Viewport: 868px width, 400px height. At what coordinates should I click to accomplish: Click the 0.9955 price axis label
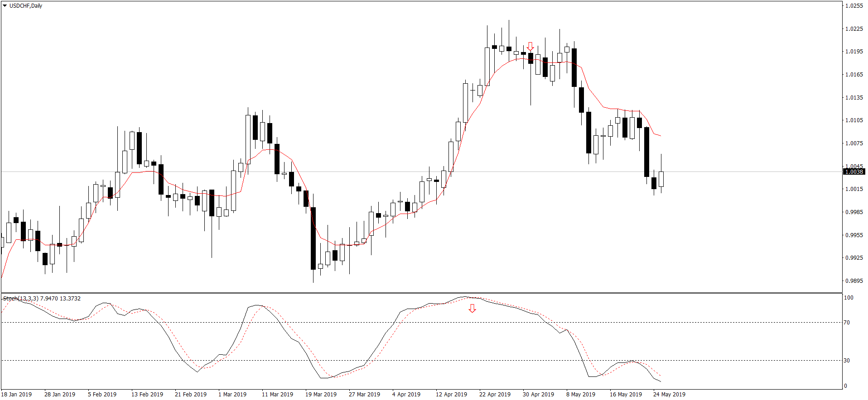point(854,235)
